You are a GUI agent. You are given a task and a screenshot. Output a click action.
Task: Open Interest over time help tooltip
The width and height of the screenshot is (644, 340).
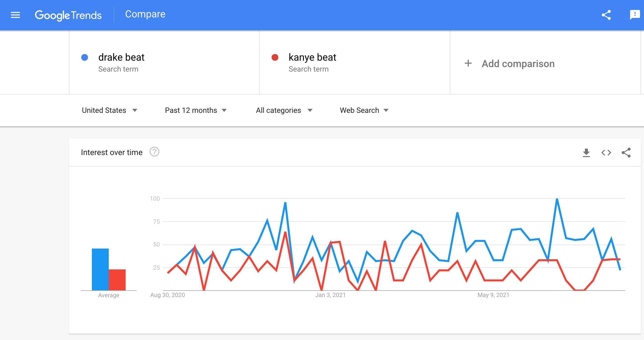(154, 152)
